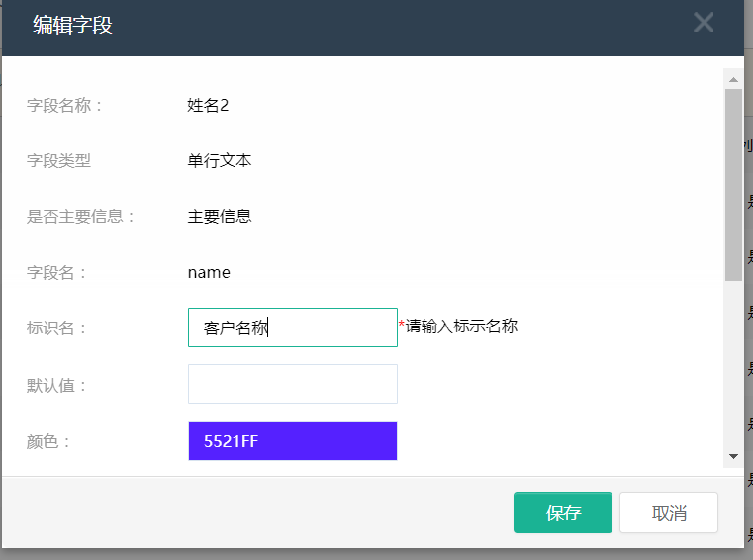
Task: Click the 默认值： label
Action: click(x=56, y=385)
